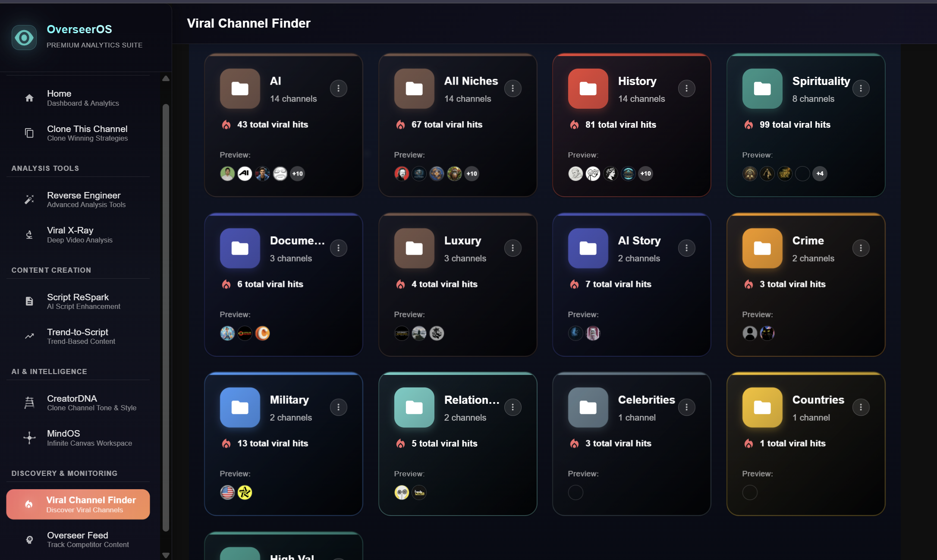Open options menu for AI folder
Screen dimensions: 937x560
tap(339, 88)
